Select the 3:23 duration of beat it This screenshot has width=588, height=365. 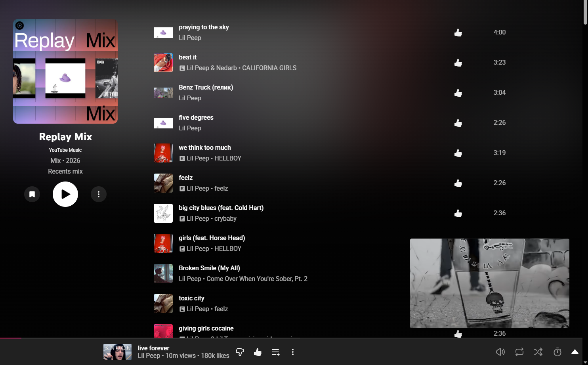pyautogui.click(x=500, y=62)
